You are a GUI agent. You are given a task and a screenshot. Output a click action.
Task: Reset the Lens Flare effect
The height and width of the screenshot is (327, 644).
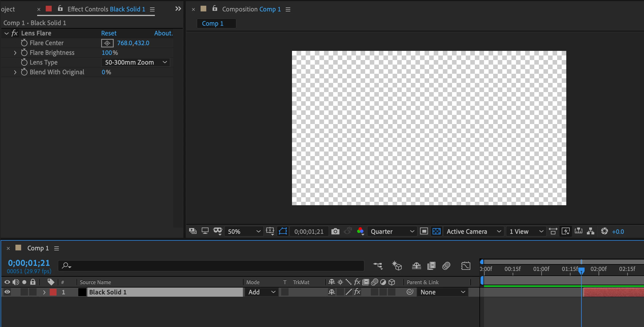pos(109,33)
